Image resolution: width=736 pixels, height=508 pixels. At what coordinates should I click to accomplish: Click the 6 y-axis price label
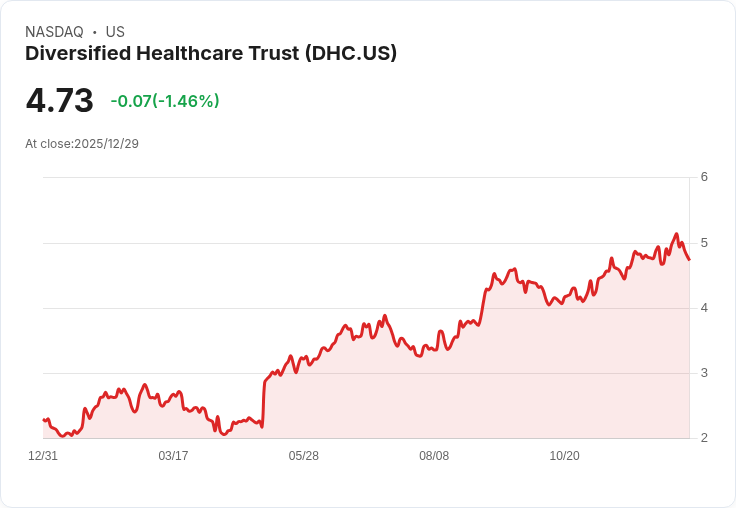click(704, 177)
